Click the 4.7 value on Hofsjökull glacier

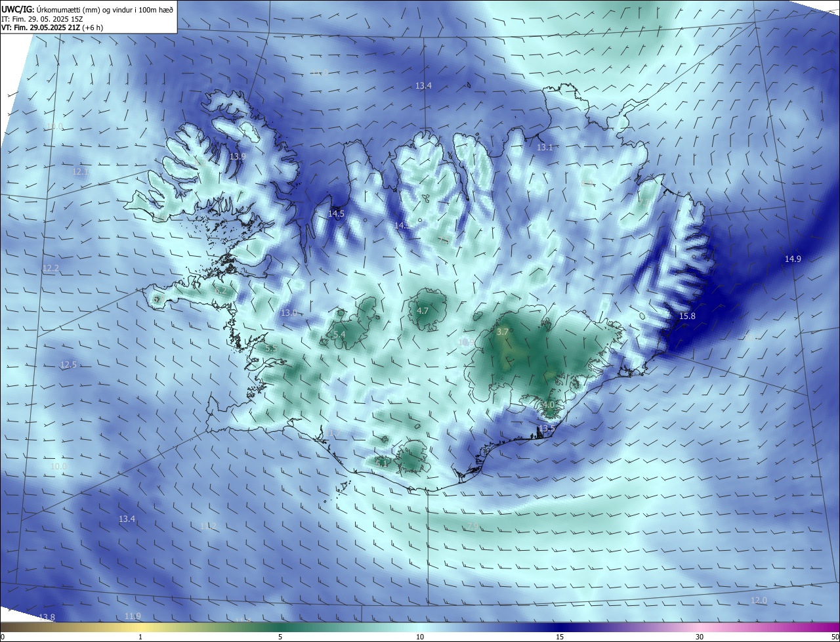[423, 311]
